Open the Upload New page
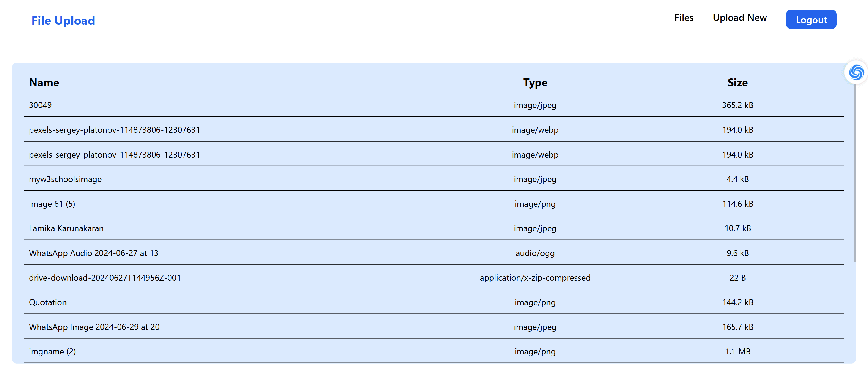Screen dimensions: 868x367 click(739, 18)
